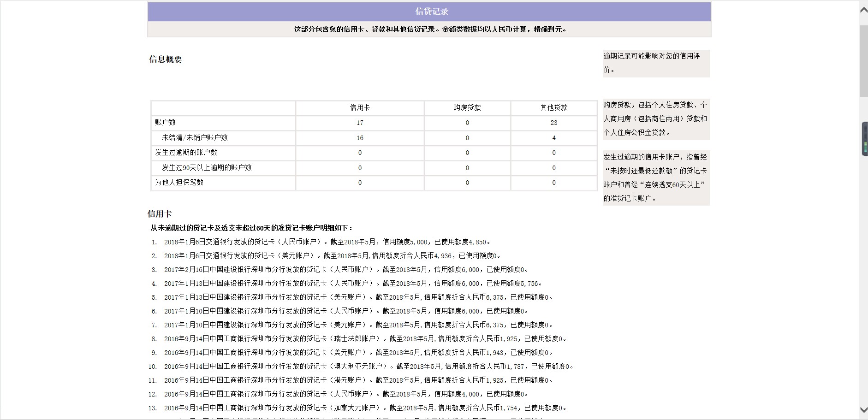Click item 3 建设银行 2017年2月16日 entry

[346, 270]
